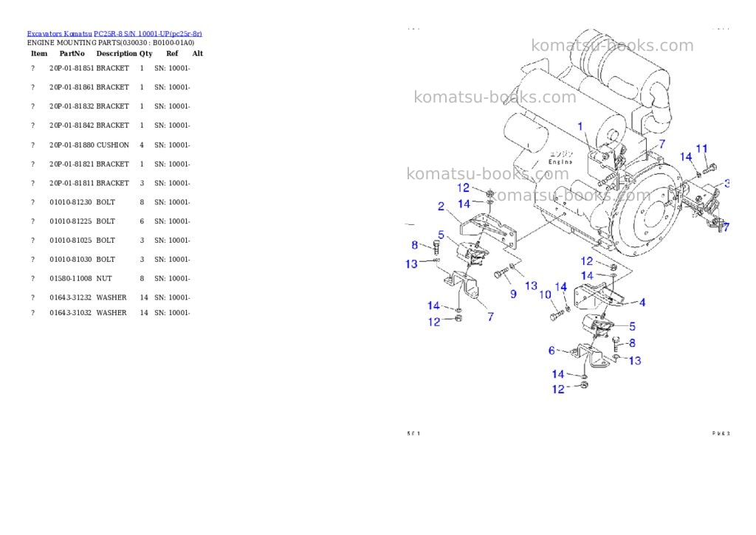The width and height of the screenshot is (756, 535).
Task: Select part number 20P-01-81861
Action: coord(72,87)
